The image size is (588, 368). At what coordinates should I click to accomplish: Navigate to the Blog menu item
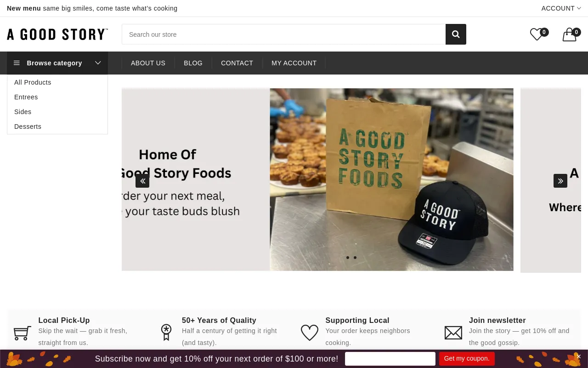[x=193, y=63]
